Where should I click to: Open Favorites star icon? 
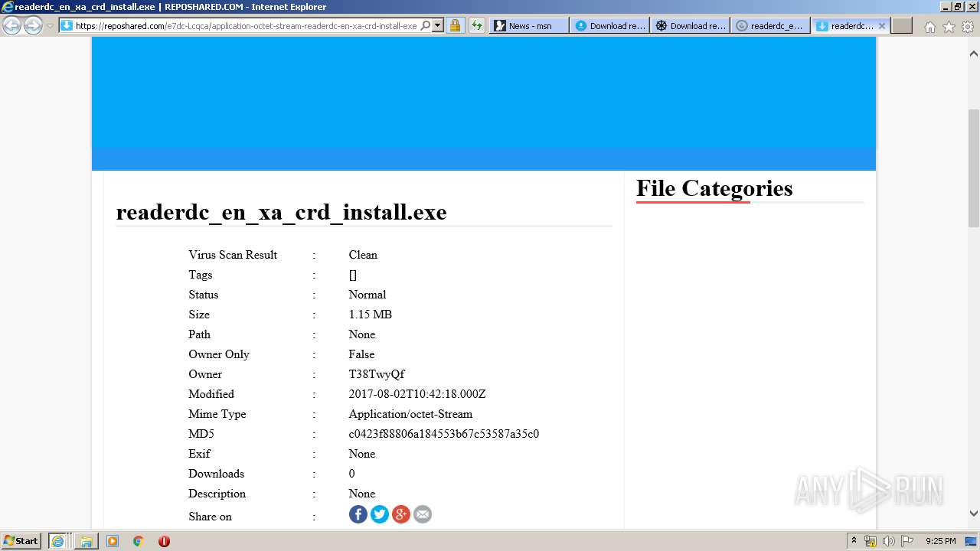[x=949, y=27]
